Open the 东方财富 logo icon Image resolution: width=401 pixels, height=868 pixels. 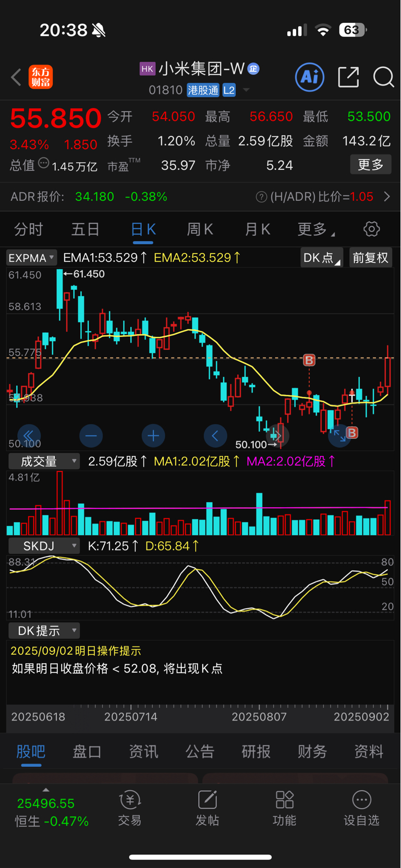click(x=41, y=77)
